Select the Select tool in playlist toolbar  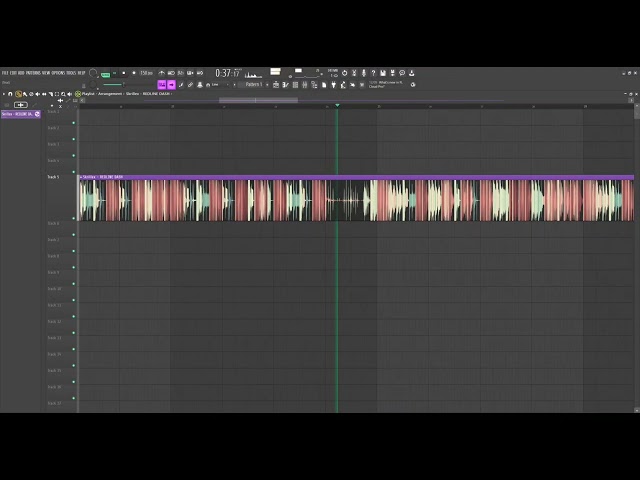(57, 94)
